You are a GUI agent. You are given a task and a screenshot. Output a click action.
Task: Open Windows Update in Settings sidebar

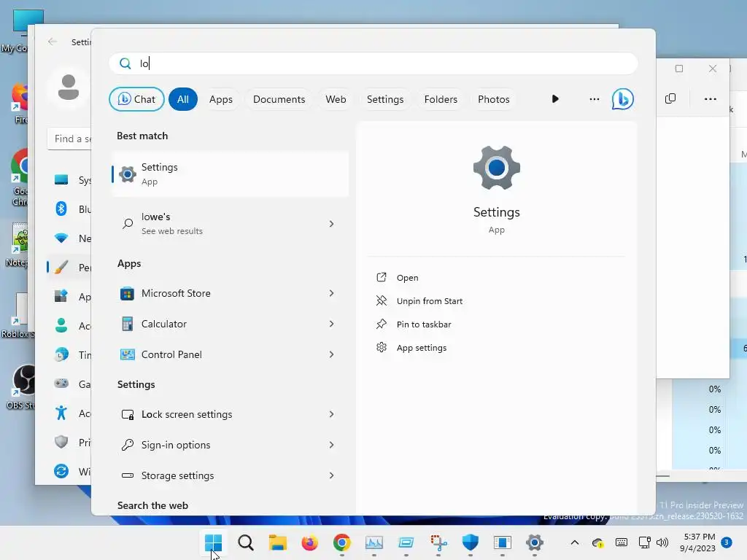(69, 471)
